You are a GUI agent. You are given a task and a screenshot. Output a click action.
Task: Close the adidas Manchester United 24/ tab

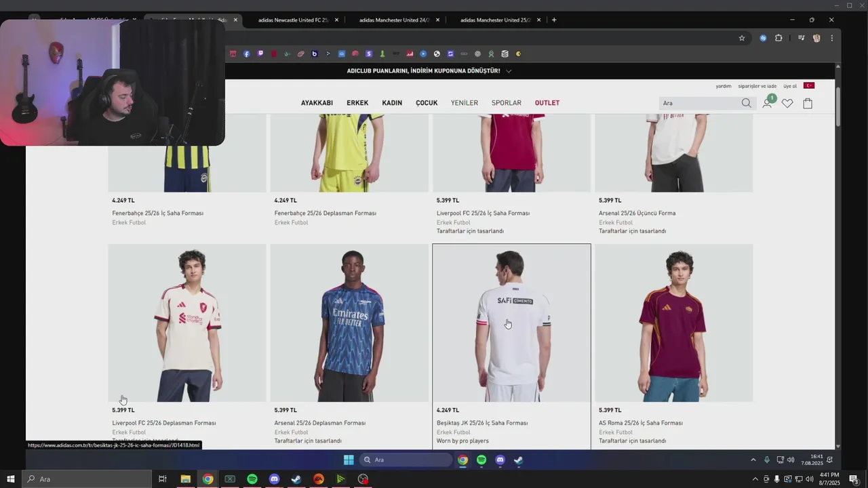pos(437,20)
